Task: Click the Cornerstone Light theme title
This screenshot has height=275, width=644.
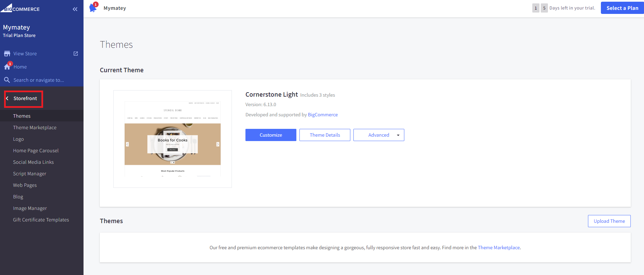Action: 272,95
